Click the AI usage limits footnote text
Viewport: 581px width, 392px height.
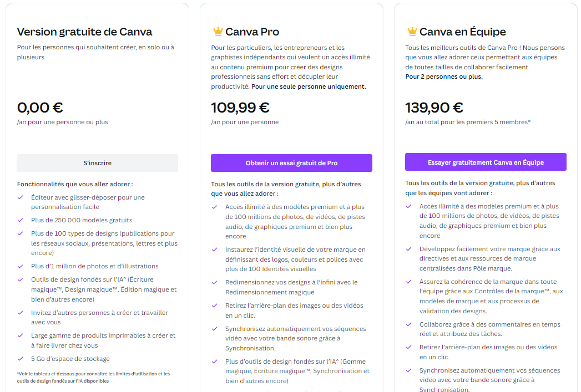[x=93, y=377]
